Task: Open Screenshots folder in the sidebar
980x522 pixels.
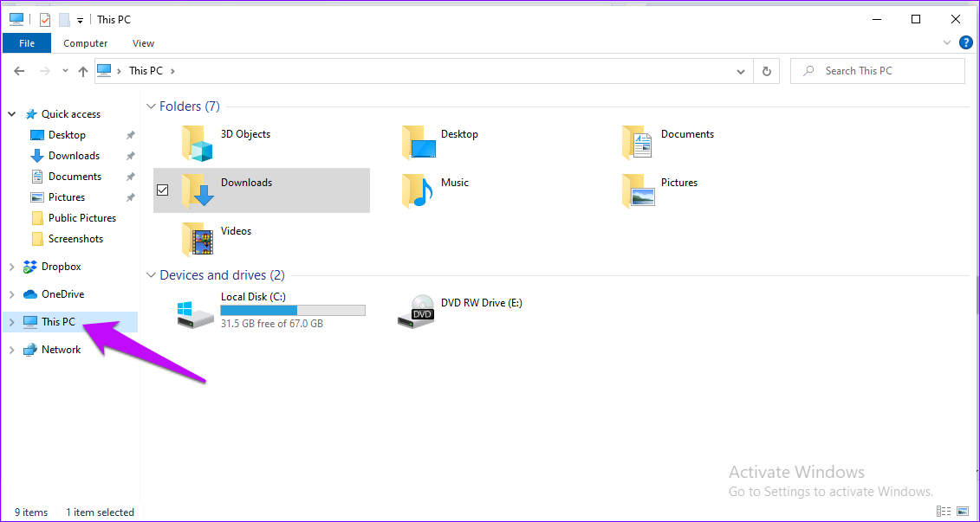Action: tap(75, 239)
